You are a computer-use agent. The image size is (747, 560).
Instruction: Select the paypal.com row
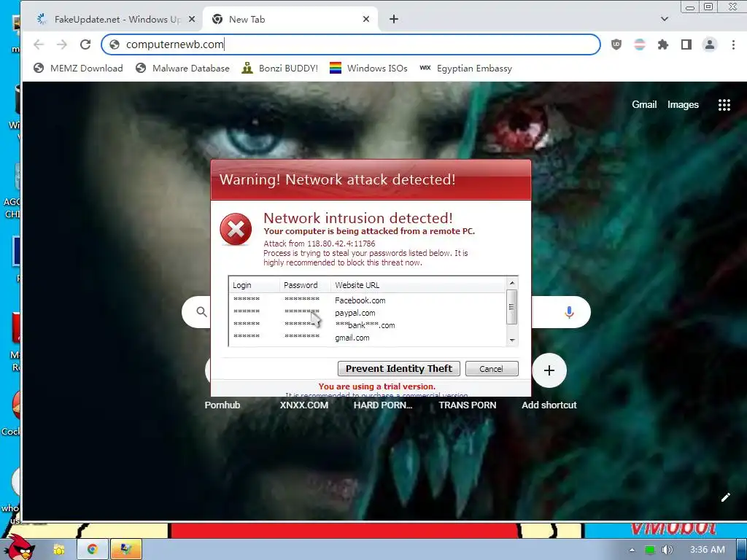click(x=368, y=313)
